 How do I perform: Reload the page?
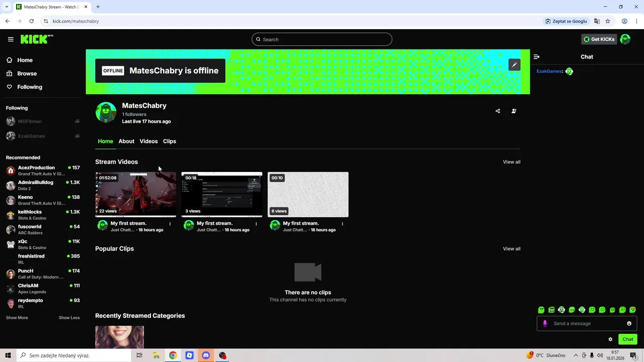(x=31, y=21)
